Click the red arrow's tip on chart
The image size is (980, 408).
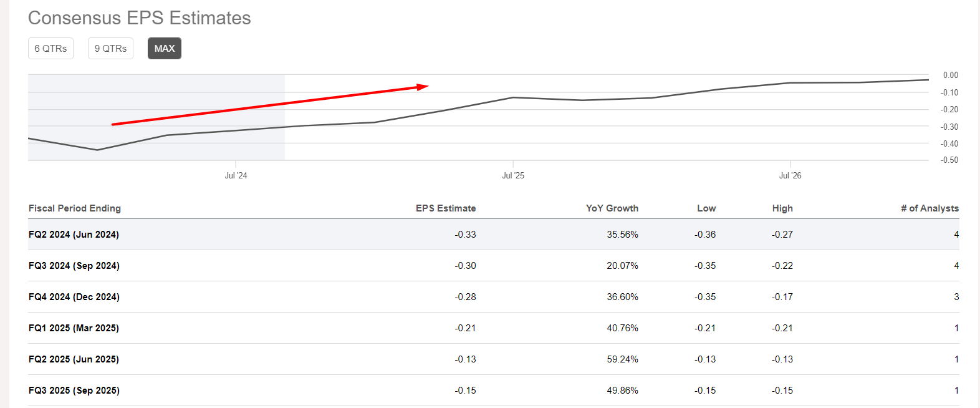pos(426,86)
